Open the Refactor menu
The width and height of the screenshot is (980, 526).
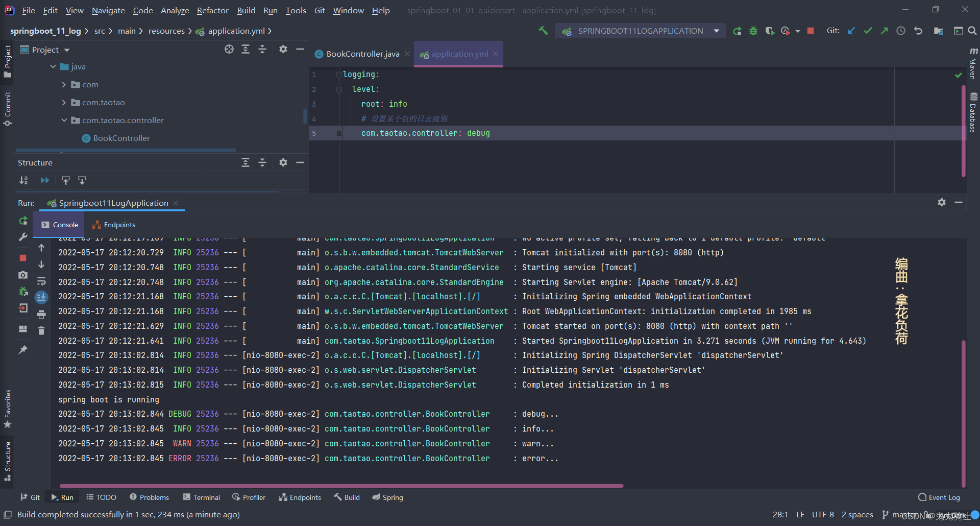pos(212,10)
